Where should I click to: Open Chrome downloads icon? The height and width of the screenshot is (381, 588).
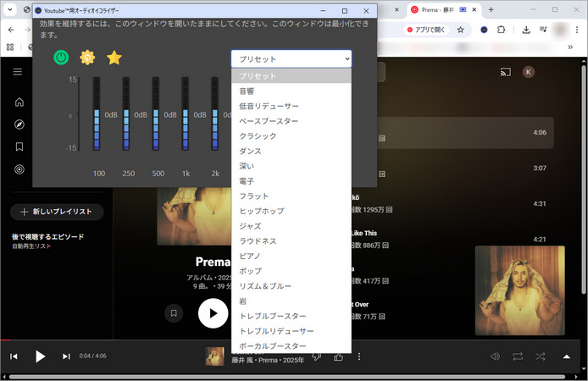[x=526, y=30]
